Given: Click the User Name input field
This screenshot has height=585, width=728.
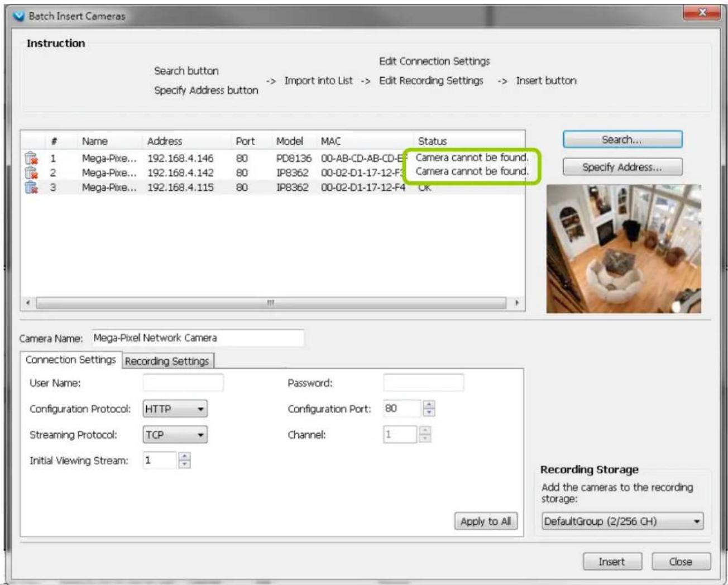Looking at the screenshot, I should point(183,383).
